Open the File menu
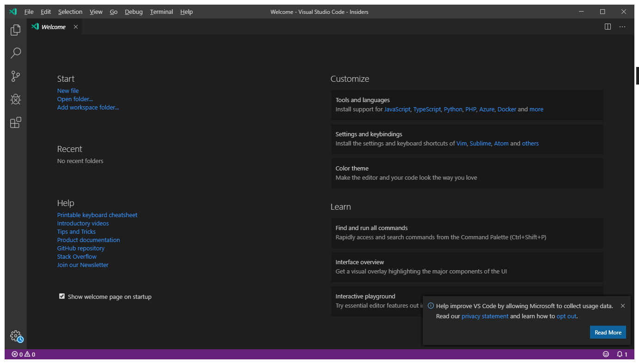 29,12
